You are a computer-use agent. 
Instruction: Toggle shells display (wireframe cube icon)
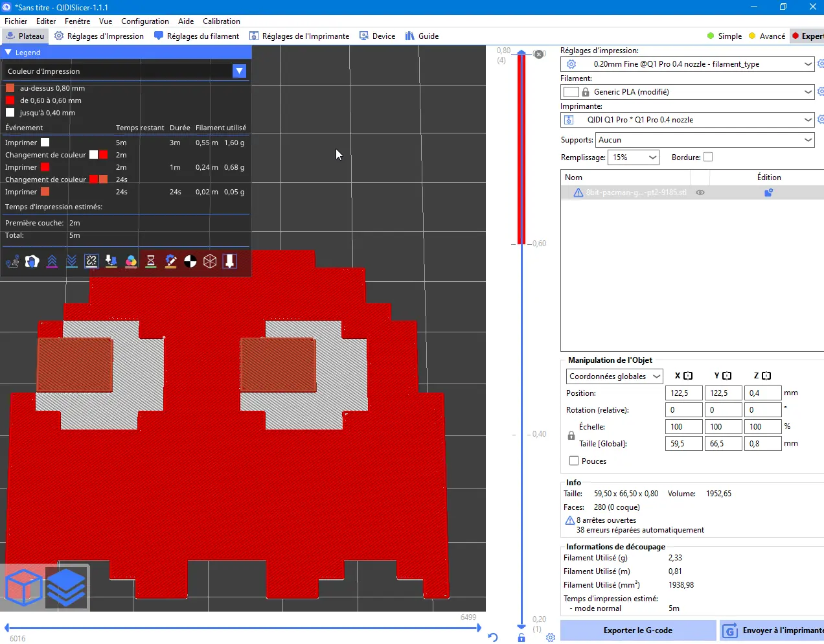[x=210, y=261]
